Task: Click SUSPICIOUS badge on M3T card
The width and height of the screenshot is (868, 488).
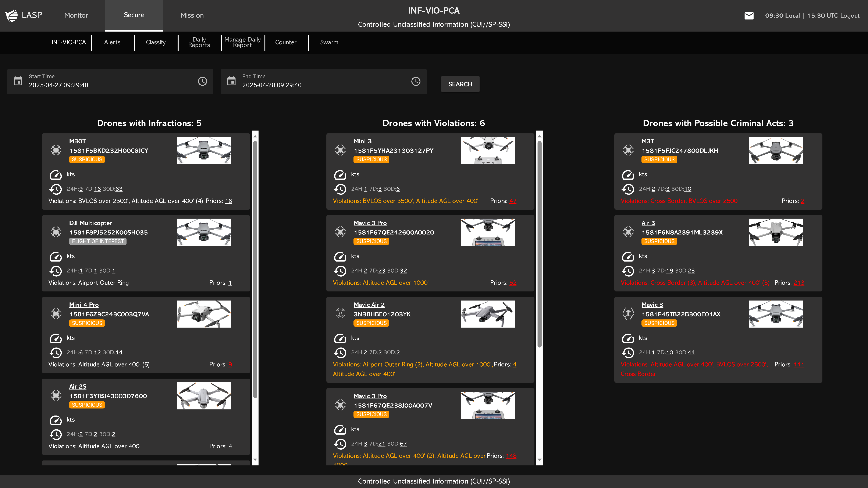Action: point(659,160)
